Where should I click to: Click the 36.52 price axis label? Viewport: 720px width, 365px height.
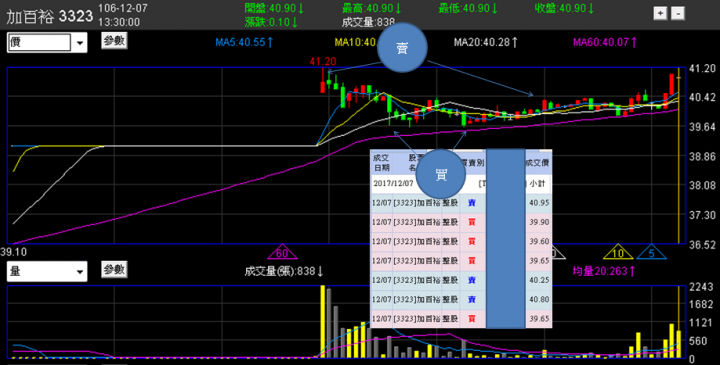703,244
